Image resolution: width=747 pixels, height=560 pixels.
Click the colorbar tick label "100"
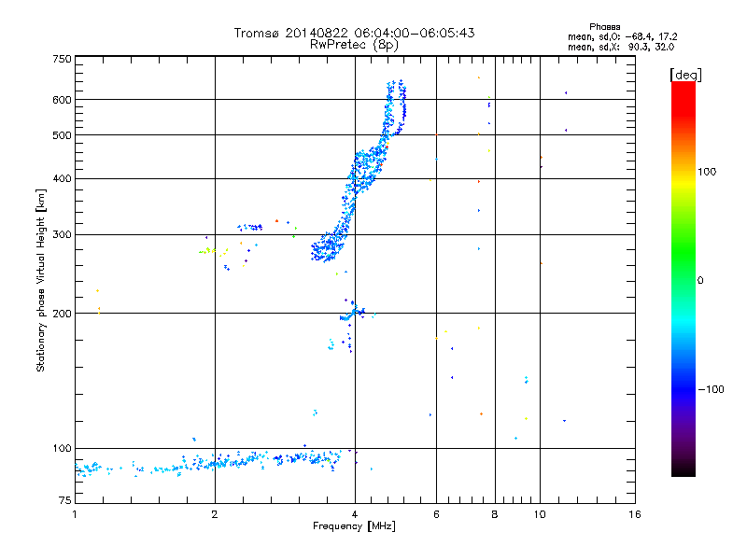click(707, 172)
